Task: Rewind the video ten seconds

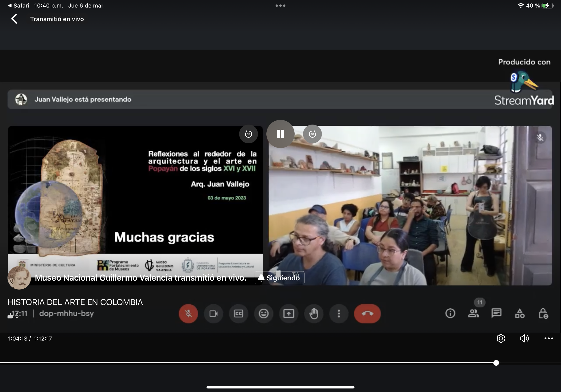Action: [x=248, y=134]
